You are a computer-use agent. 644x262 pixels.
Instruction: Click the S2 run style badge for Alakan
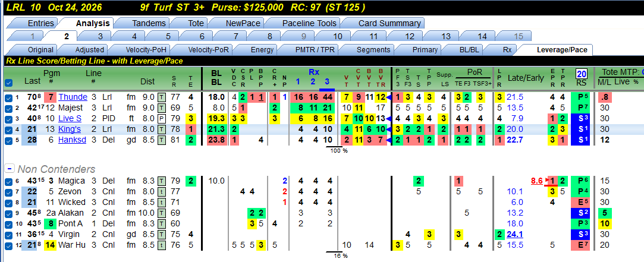pos(581,213)
